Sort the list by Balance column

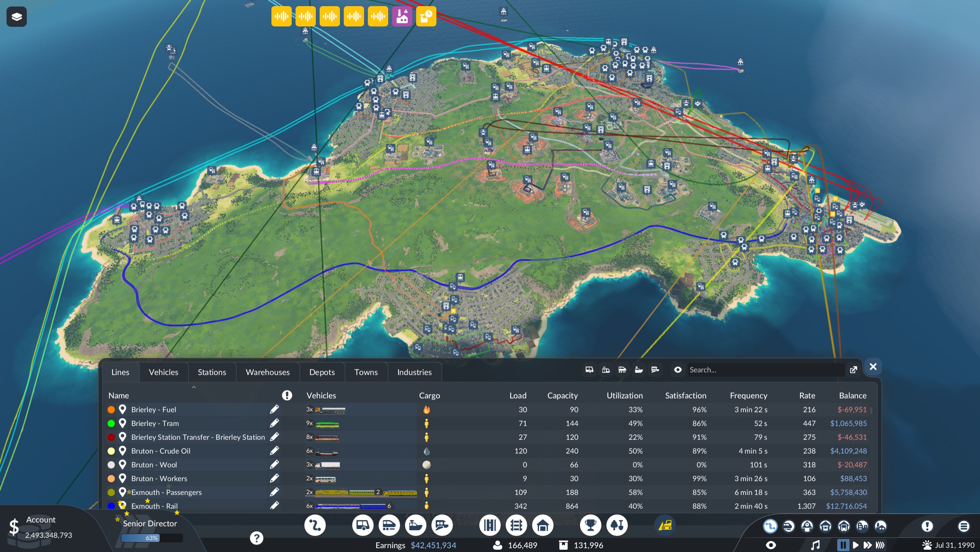click(853, 395)
